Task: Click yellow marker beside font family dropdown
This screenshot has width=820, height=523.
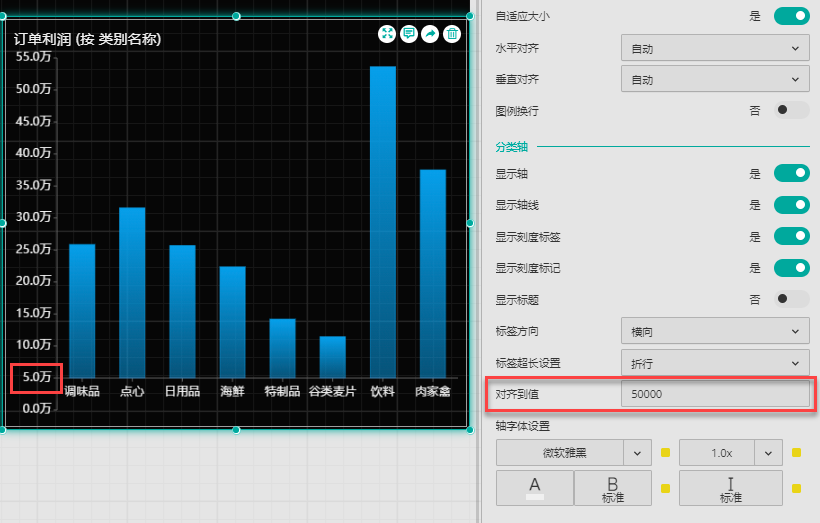Action: coord(665,452)
